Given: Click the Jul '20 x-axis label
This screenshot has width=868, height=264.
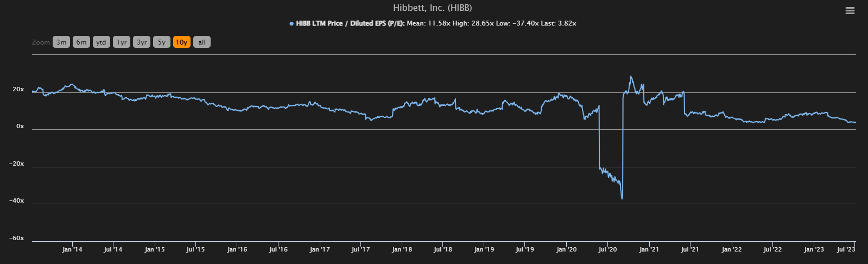Looking at the screenshot, I should pos(608,249).
